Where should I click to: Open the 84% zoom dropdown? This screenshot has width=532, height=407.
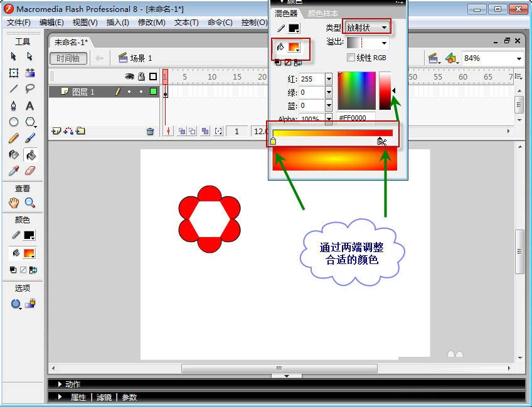click(519, 59)
